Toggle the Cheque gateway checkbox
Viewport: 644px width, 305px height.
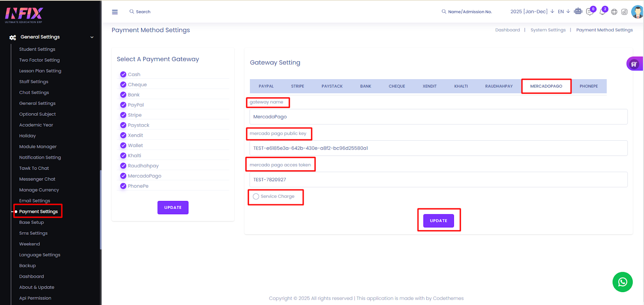tap(123, 84)
